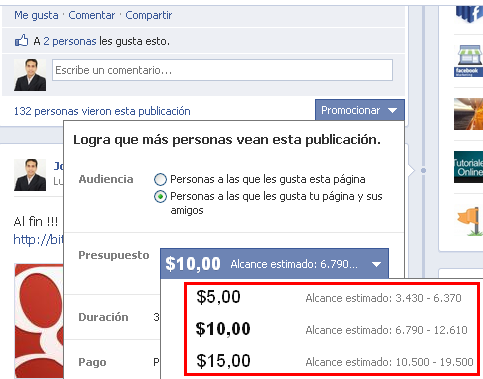Choose the $5,00 budget option

[329, 297]
